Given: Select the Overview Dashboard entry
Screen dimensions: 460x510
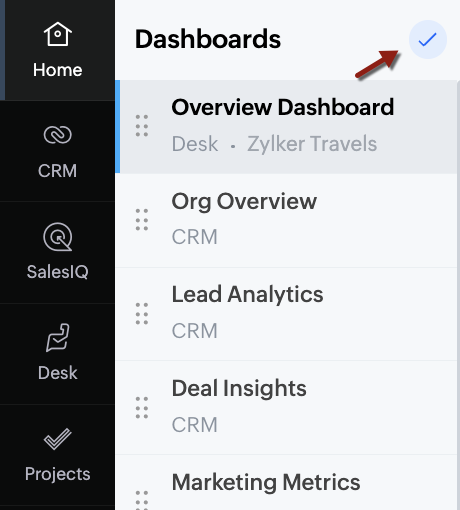Looking at the screenshot, I should coord(286,127).
